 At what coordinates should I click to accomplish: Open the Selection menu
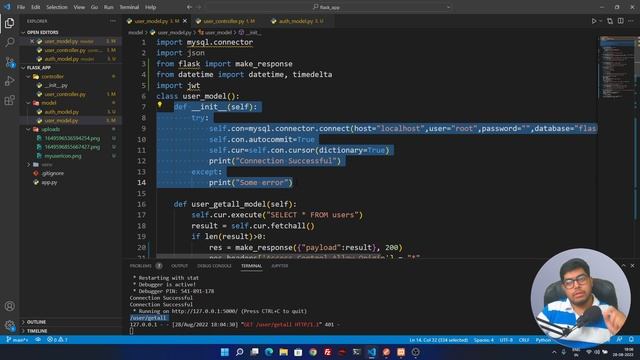tap(57, 7)
